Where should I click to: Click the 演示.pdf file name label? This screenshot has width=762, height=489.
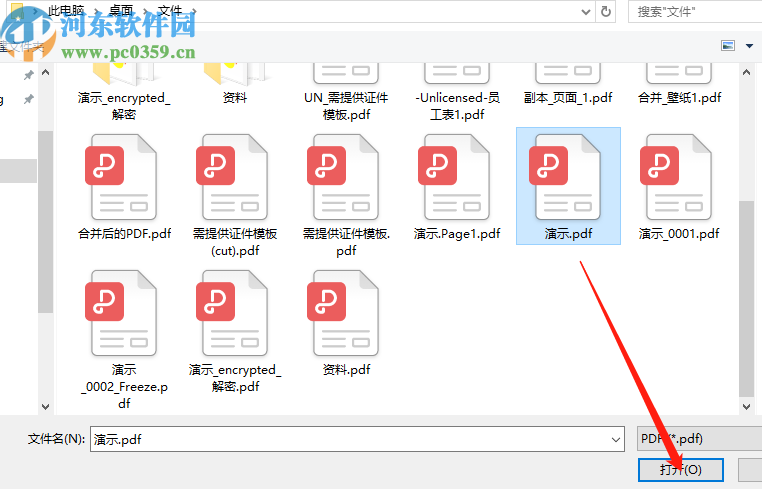[x=568, y=234]
